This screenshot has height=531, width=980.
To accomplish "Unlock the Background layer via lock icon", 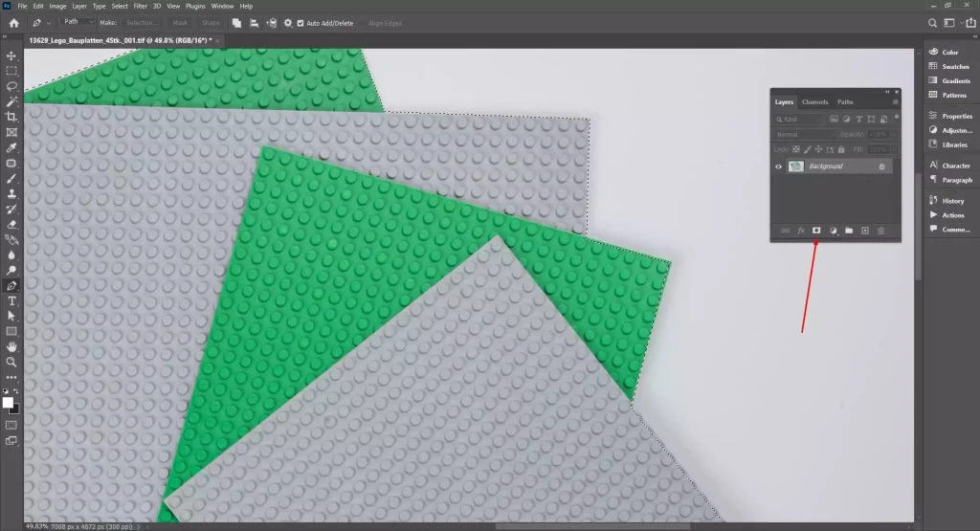I will [x=881, y=166].
